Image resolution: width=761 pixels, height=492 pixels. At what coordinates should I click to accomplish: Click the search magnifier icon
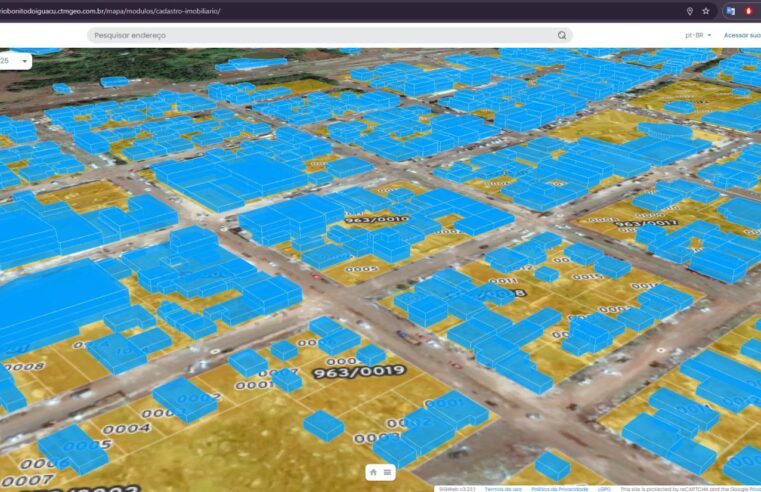point(562,35)
